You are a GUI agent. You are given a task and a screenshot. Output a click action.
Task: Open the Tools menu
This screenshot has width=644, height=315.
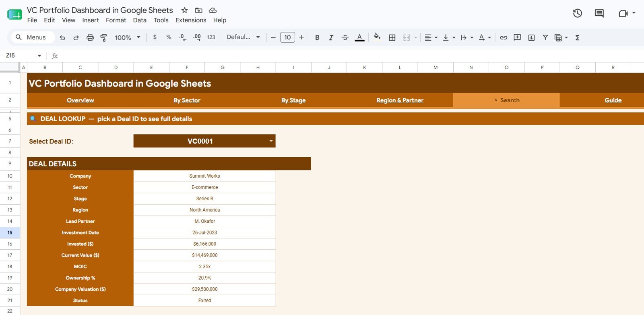point(161,20)
